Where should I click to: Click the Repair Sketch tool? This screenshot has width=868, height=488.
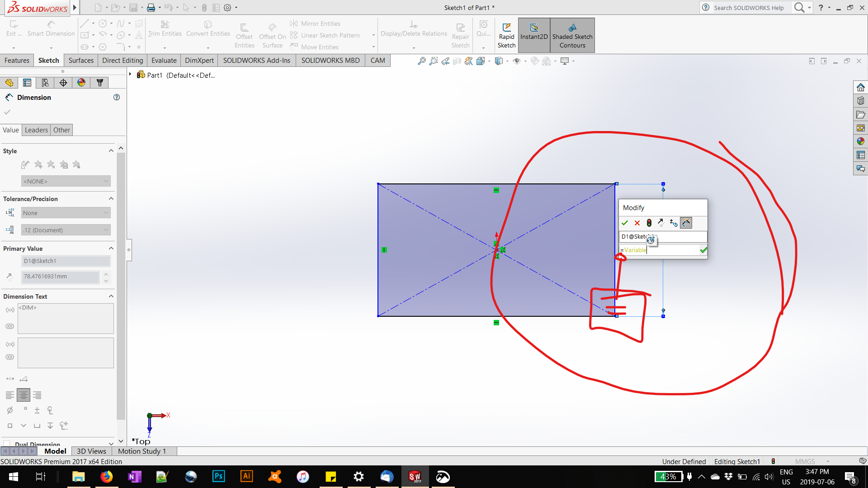coord(460,35)
